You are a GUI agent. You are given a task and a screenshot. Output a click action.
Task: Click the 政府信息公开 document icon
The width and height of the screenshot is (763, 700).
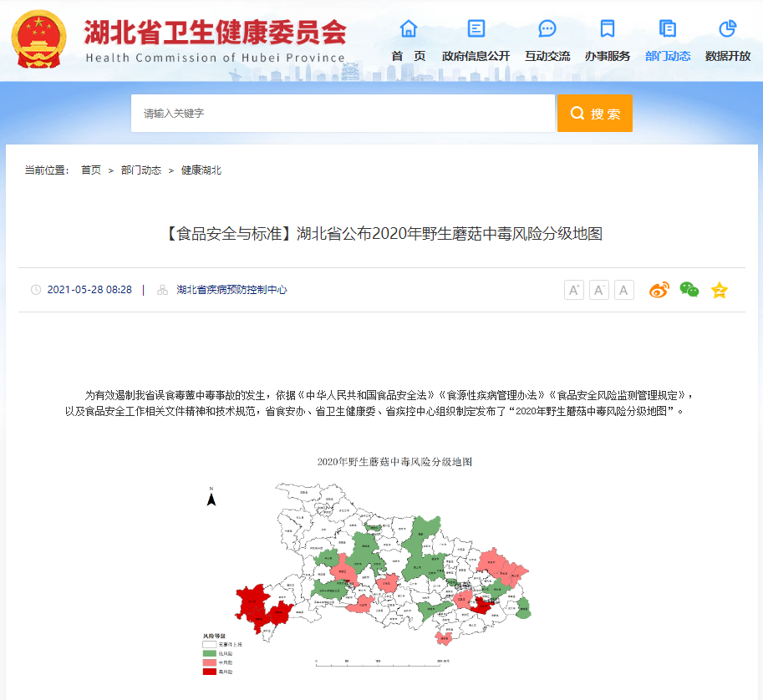(474, 28)
